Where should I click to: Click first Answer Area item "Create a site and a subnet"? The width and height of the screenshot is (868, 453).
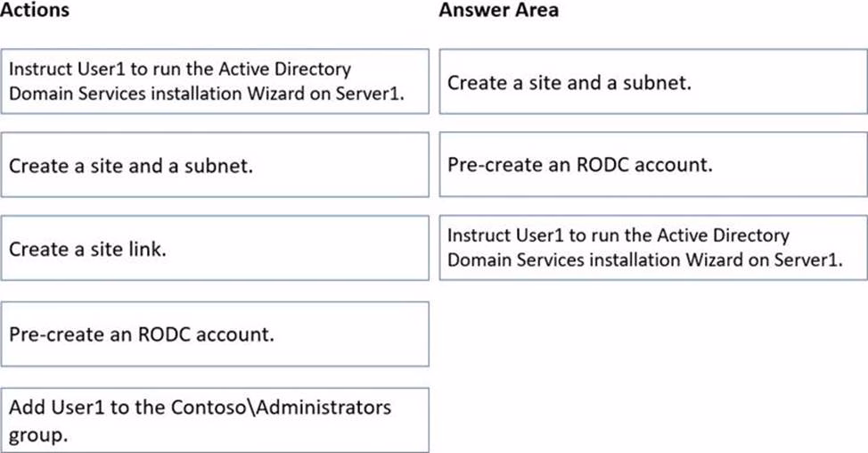(652, 82)
